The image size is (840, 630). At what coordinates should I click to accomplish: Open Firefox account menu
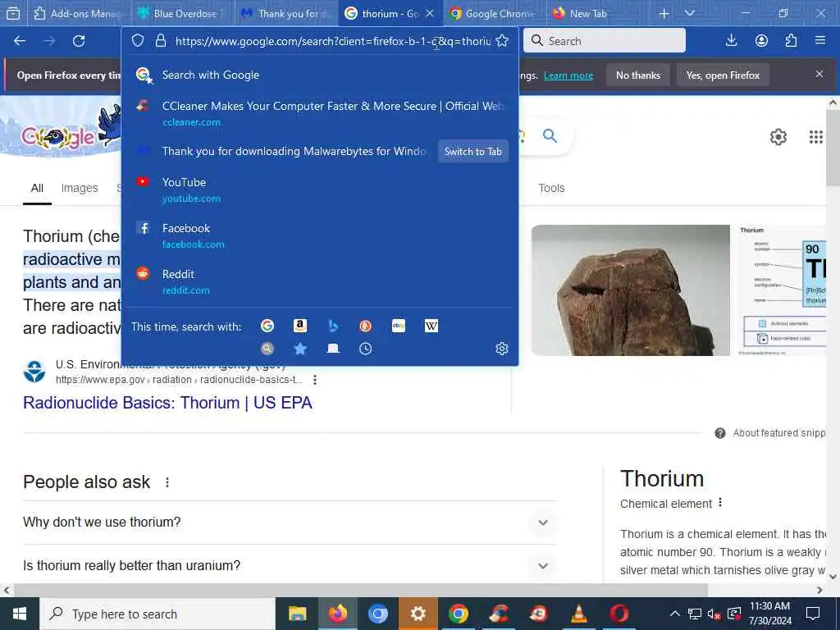[x=761, y=41]
